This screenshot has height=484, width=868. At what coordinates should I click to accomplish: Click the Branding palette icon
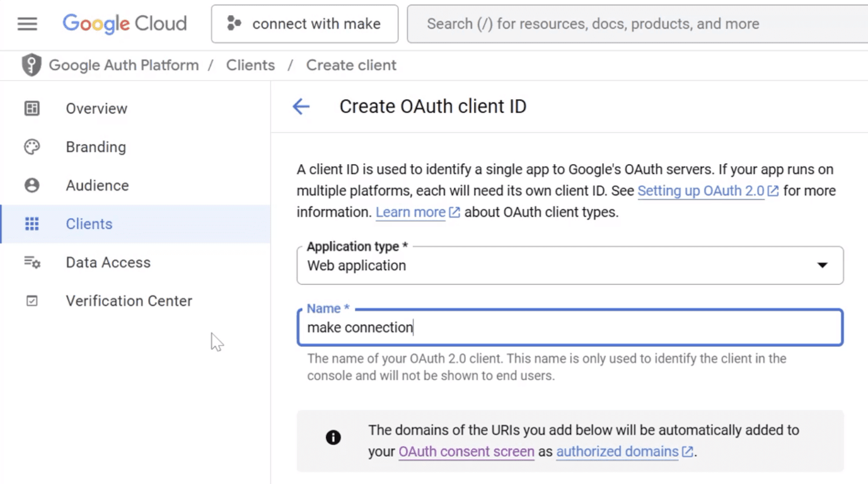pos(32,147)
